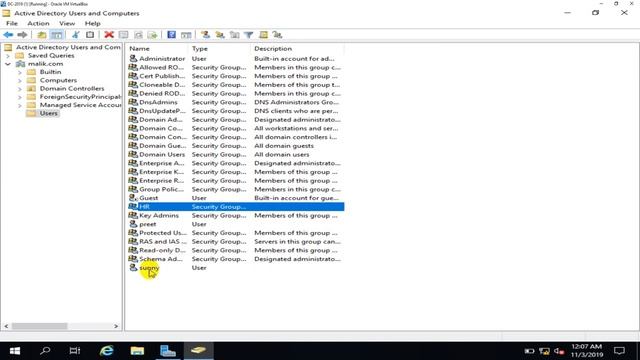Expand Managed Service Accounts arrow
The width and height of the screenshot is (640, 360).
point(20,105)
